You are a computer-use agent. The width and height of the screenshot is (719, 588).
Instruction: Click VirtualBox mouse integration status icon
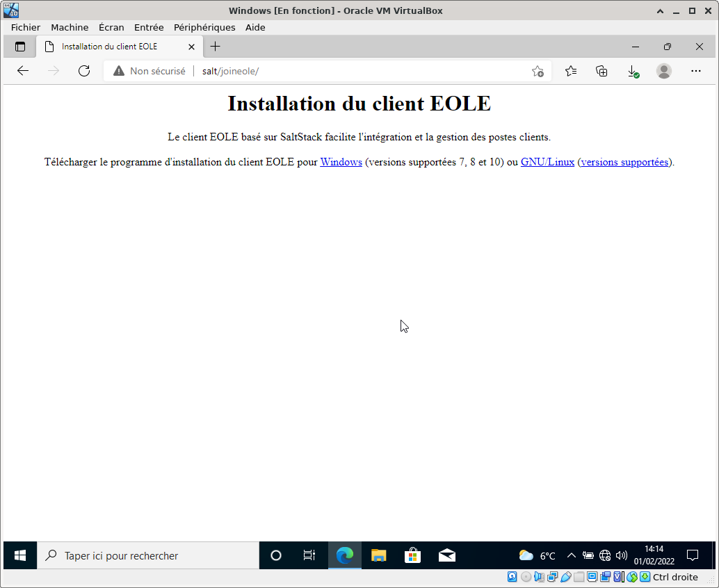coord(632,577)
